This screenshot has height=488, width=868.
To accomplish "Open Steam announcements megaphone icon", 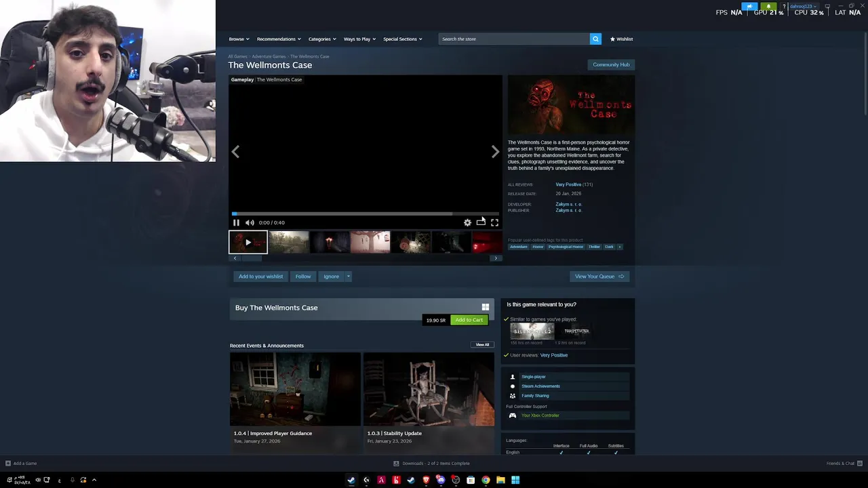I will (x=749, y=6).
